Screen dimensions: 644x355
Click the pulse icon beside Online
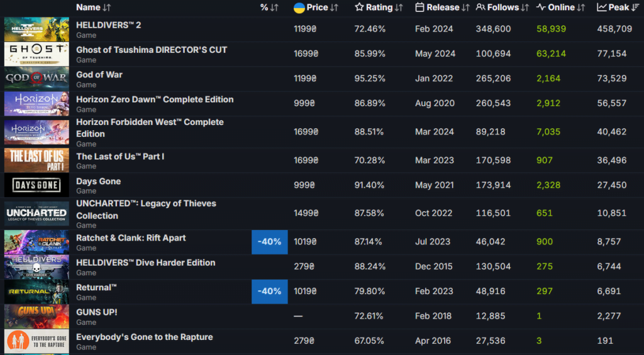[x=541, y=8]
